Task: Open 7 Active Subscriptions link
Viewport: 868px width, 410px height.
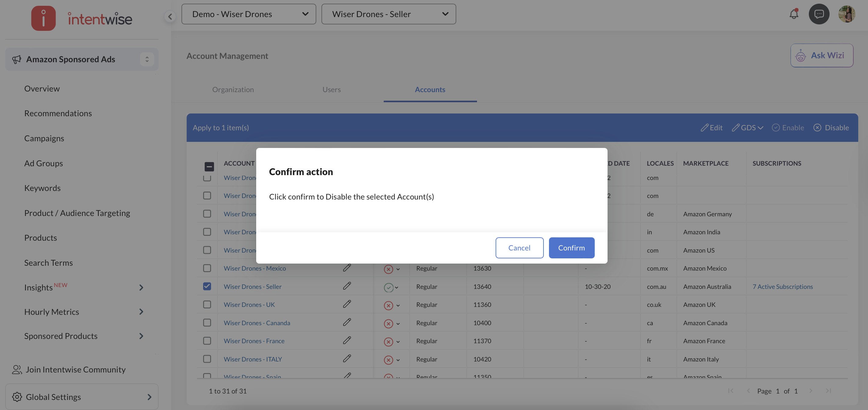Action: [x=782, y=286]
